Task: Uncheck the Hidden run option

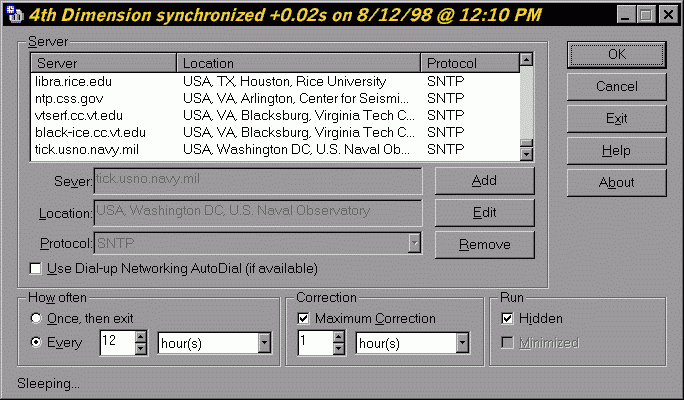Action: (508, 319)
